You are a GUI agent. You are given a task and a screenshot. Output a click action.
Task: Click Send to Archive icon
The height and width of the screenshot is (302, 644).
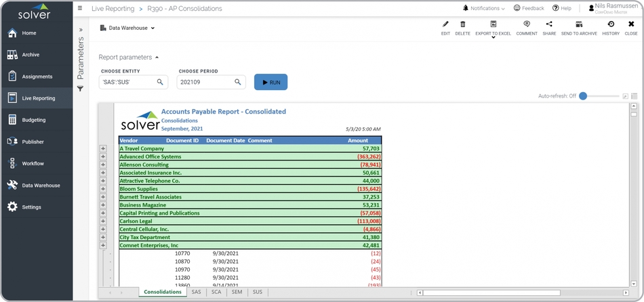pyautogui.click(x=579, y=24)
